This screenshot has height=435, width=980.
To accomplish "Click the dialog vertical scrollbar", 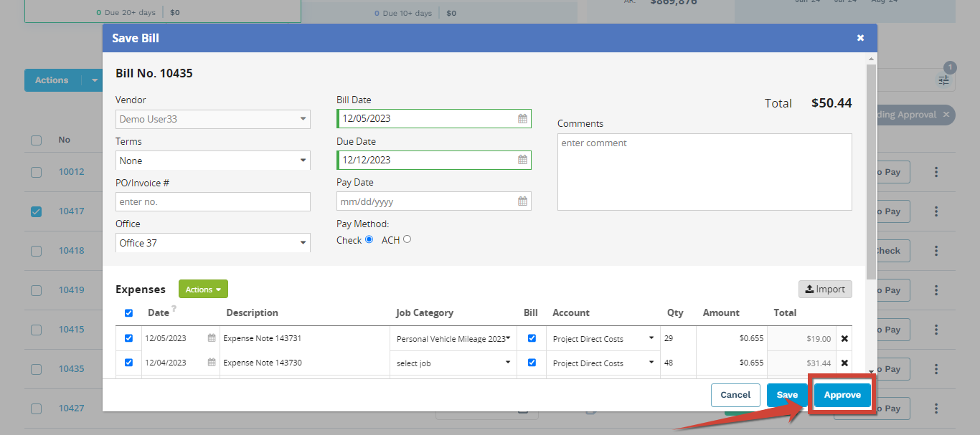I will click(x=872, y=171).
